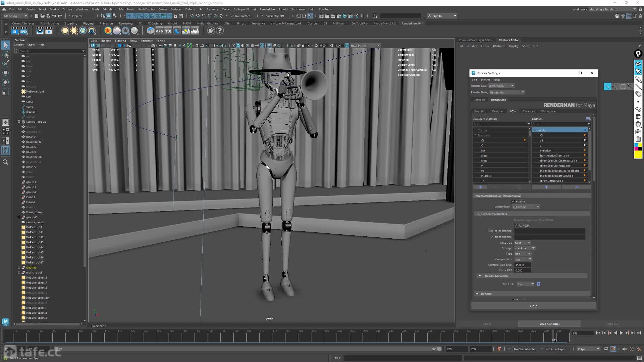Click Load Attributes in the Attribute Editor

point(549,324)
